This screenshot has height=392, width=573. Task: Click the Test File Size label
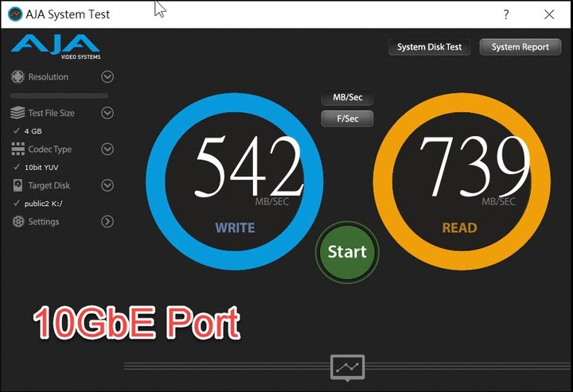pyautogui.click(x=52, y=113)
